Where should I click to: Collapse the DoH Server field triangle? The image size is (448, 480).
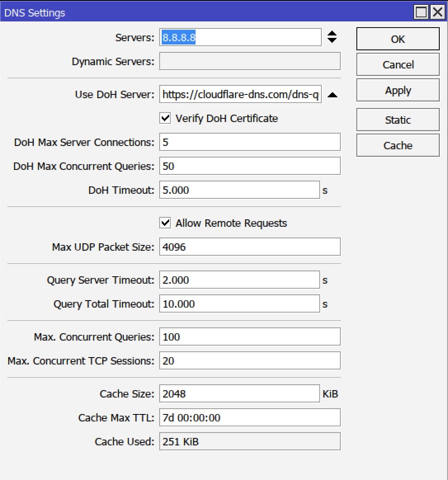coord(332,94)
